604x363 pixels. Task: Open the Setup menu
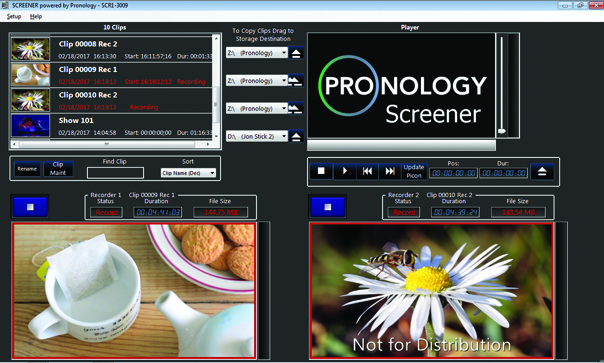pos(14,17)
